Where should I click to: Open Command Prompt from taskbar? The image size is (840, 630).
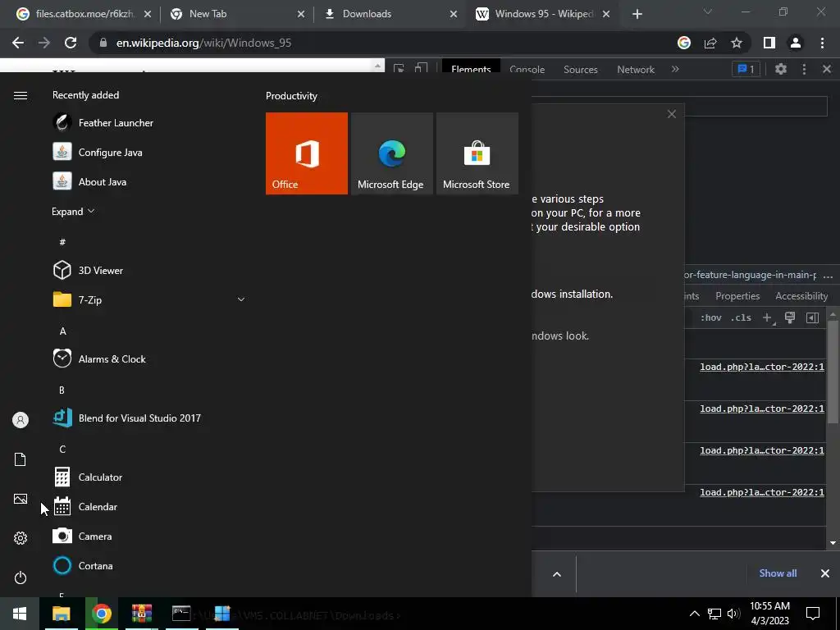181,614
